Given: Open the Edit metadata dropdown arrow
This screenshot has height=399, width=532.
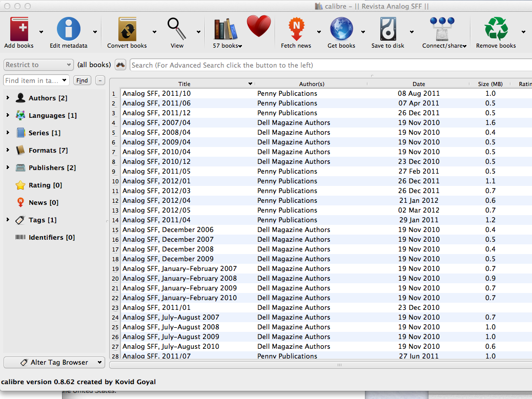Looking at the screenshot, I should pyautogui.click(x=95, y=32).
